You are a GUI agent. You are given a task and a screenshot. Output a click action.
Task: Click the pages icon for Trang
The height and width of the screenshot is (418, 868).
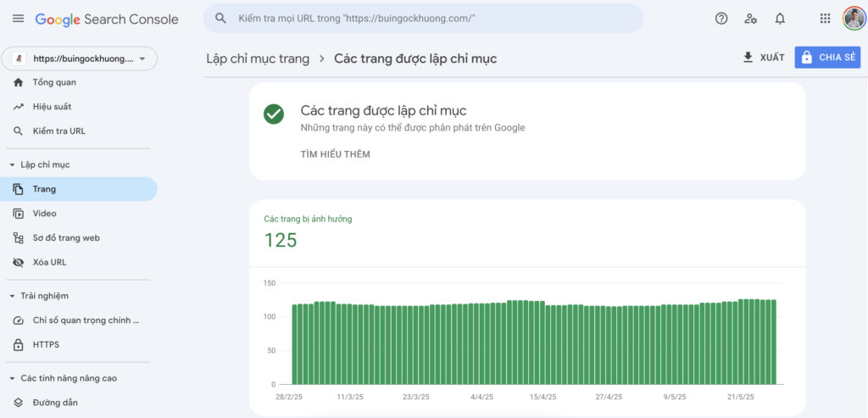(x=19, y=189)
